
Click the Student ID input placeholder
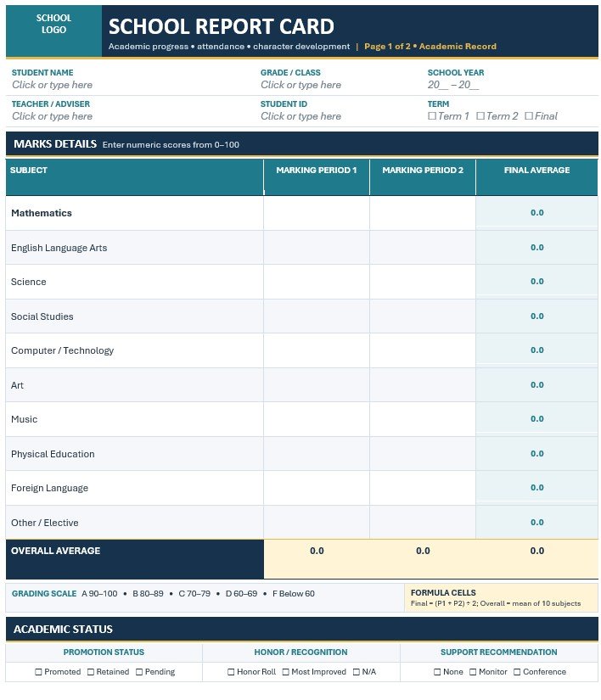301,116
